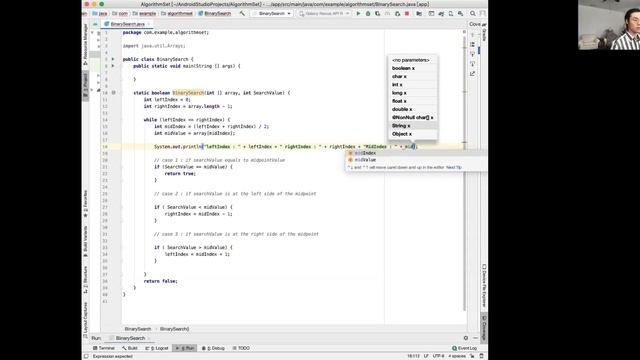Click the import java.util.Arrays line
640x360 pixels.
(154, 46)
